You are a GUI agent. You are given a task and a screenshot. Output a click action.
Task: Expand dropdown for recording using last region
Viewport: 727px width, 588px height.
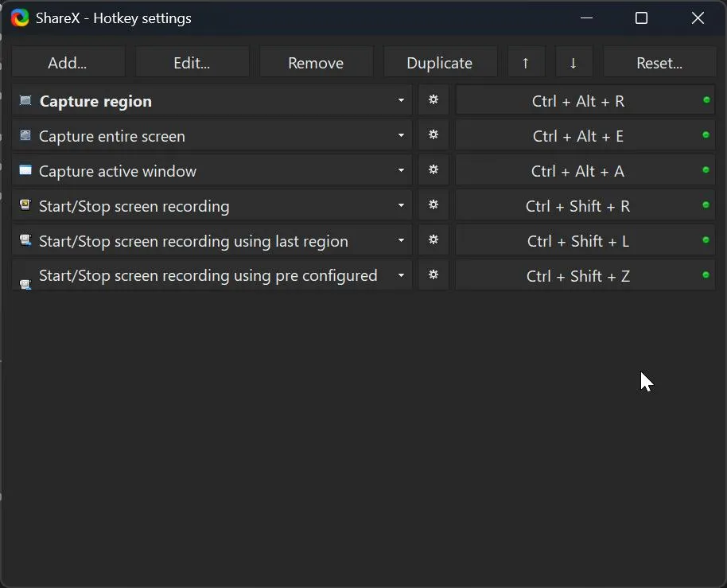point(401,240)
